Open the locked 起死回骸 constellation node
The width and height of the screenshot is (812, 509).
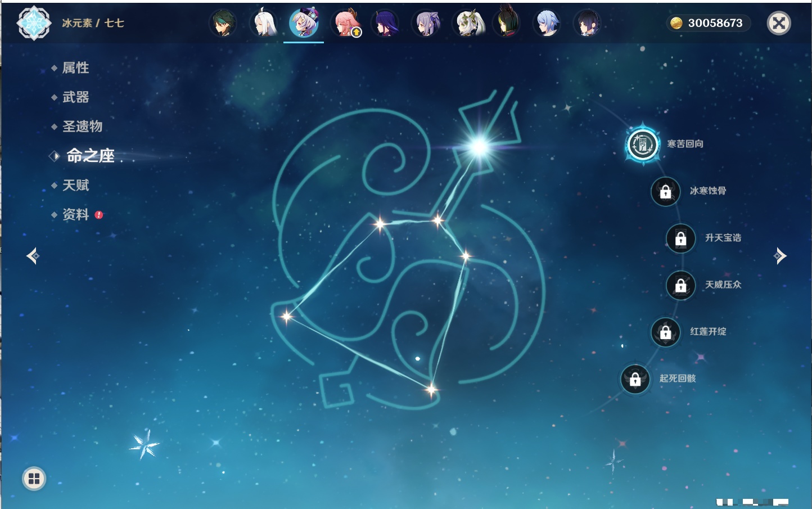pyautogui.click(x=635, y=379)
